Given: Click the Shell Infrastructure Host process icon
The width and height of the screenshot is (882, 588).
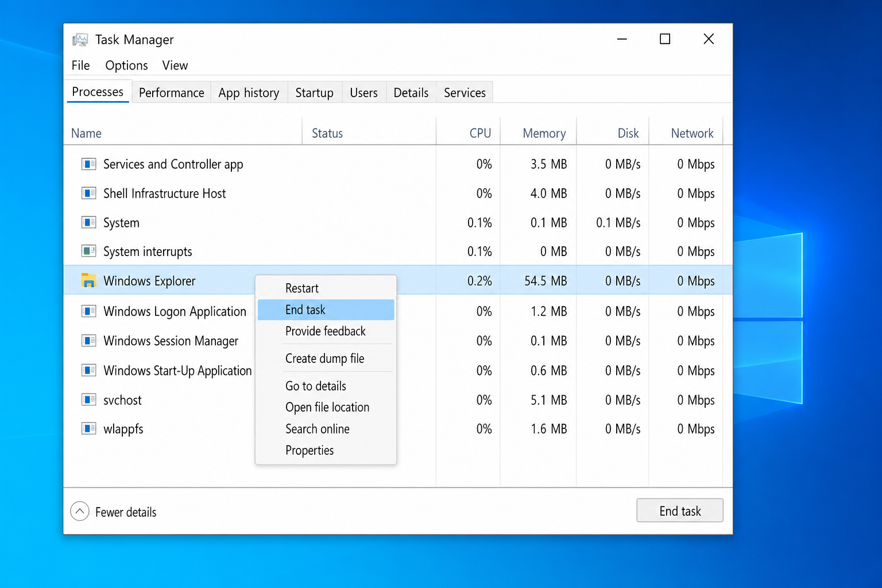Looking at the screenshot, I should pos(88,193).
